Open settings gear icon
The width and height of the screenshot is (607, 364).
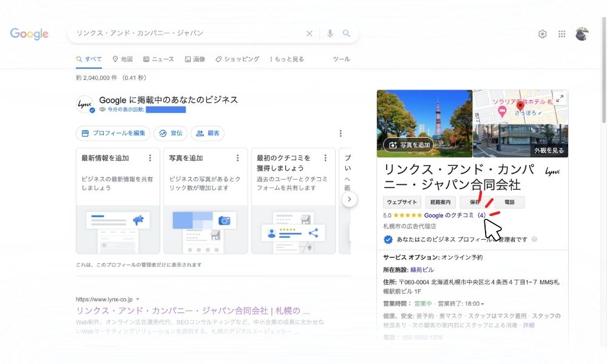point(542,34)
